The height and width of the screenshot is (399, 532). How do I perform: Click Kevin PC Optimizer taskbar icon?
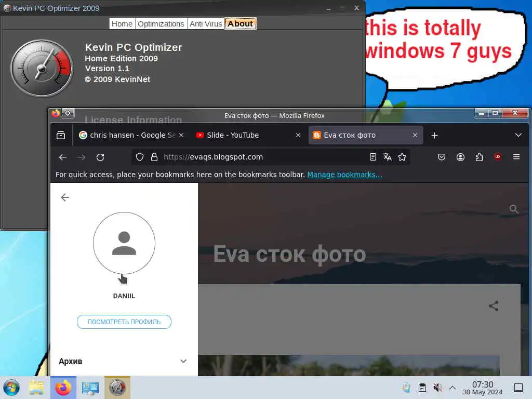(117, 388)
